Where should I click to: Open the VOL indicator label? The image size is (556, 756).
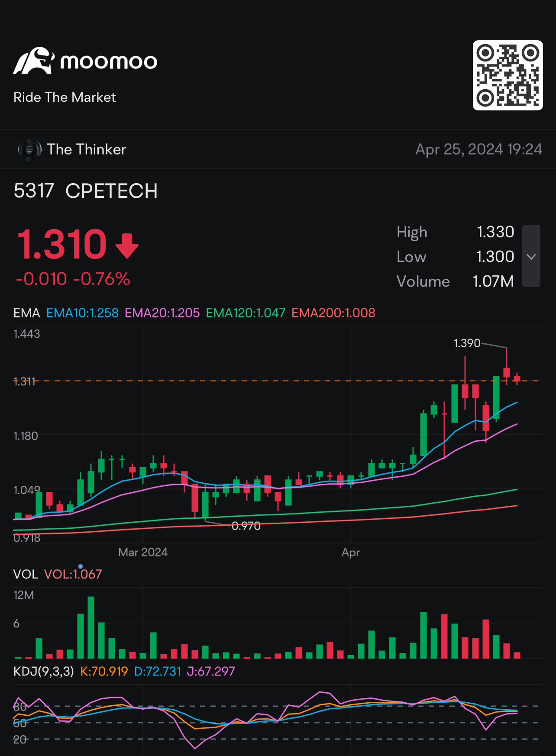click(x=26, y=574)
